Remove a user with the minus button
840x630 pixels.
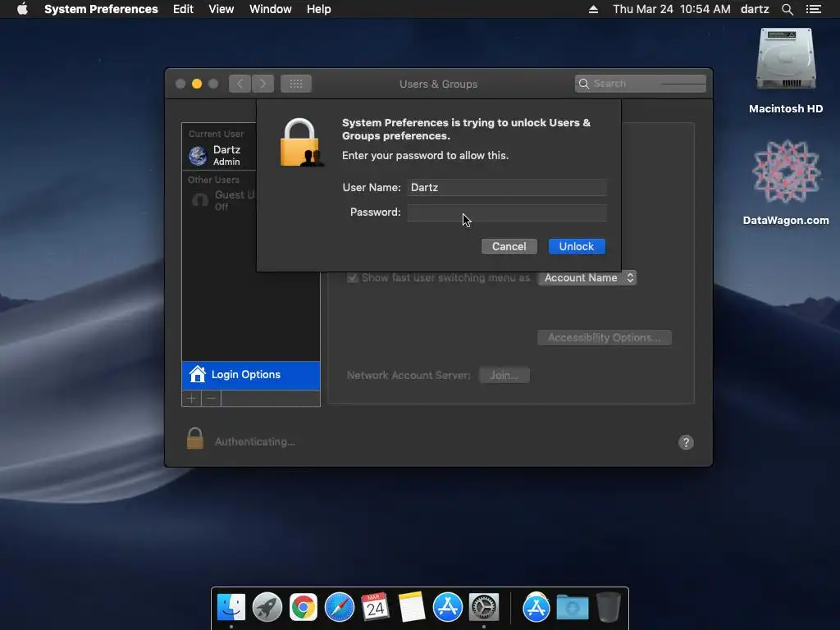coord(211,398)
